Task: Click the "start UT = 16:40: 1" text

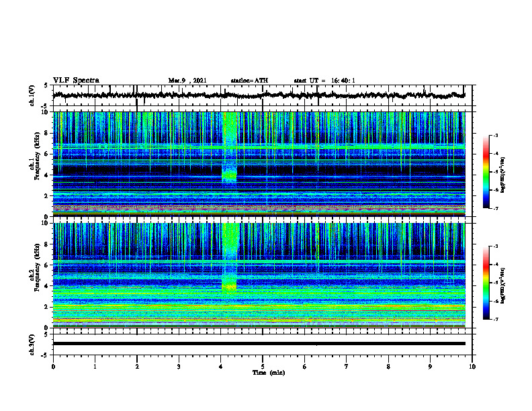Action: [x=324, y=81]
